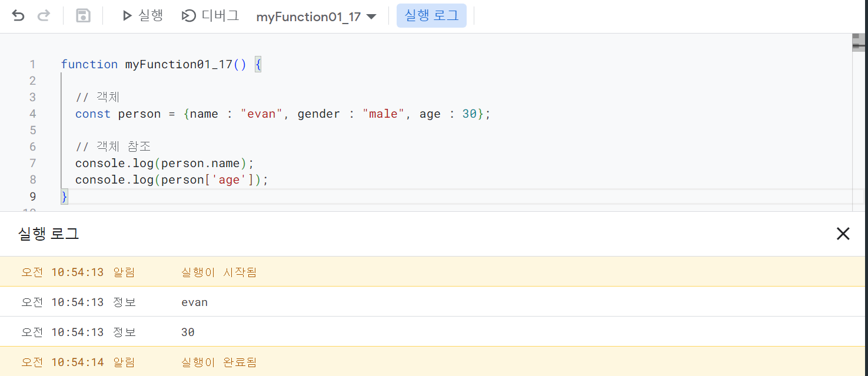This screenshot has width=868, height=376.
Task: Click the closing brace on line 9
Action: point(65,196)
